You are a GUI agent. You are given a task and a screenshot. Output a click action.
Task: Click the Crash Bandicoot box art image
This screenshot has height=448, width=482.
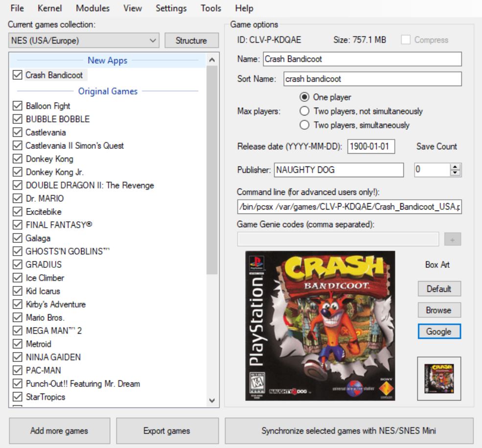(x=320, y=326)
